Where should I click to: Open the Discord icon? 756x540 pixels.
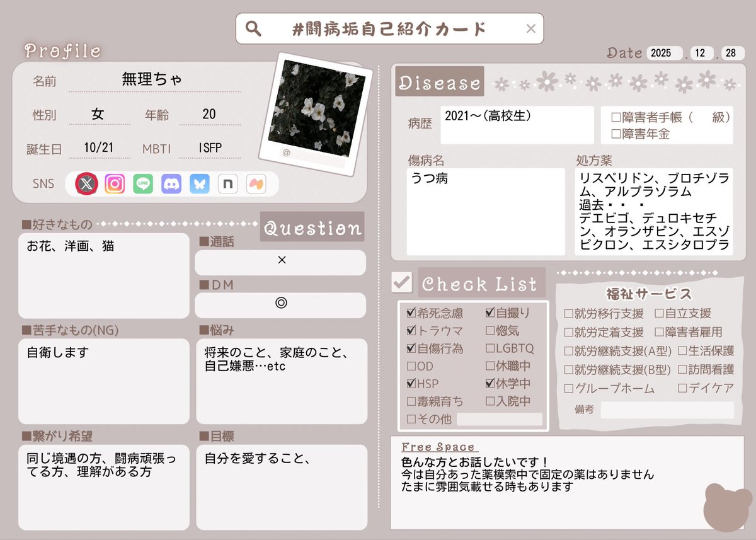tap(171, 183)
